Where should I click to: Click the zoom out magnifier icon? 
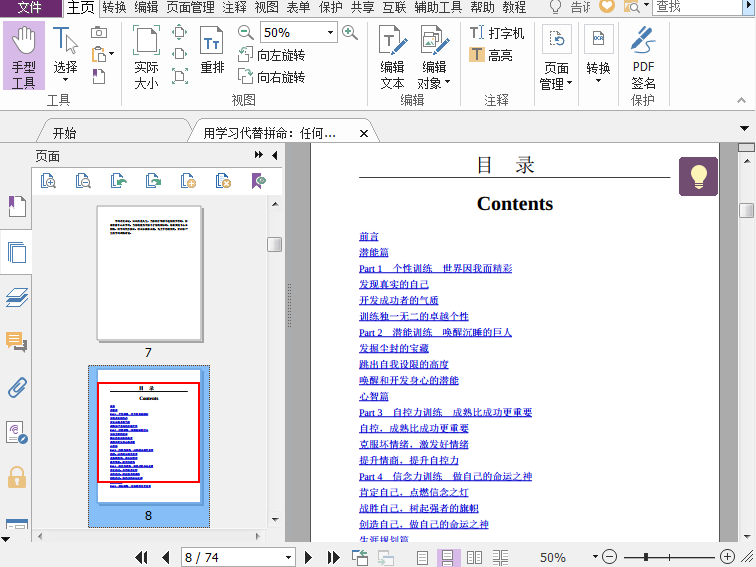245,33
